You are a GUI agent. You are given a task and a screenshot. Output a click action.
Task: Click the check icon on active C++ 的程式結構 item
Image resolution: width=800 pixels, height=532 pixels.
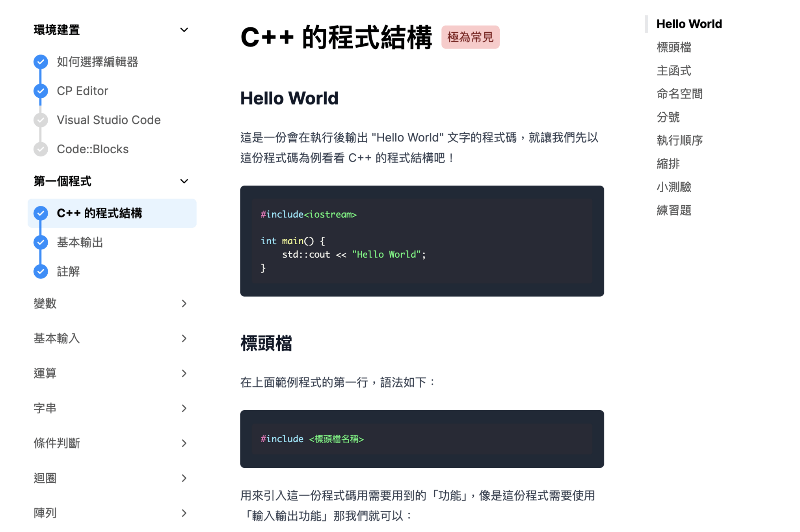(x=41, y=213)
